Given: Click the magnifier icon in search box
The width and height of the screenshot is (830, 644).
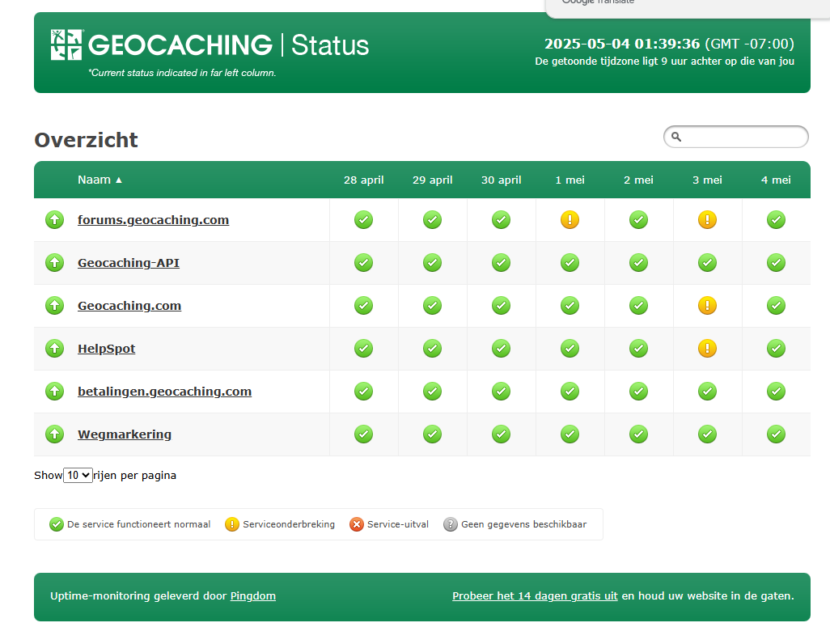Looking at the screenshot, I should 677,138.
